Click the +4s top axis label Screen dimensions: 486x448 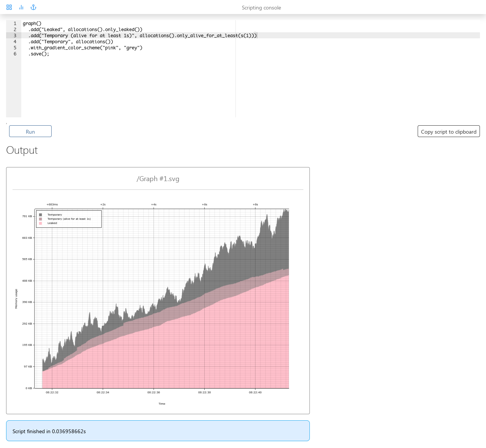(154, 204)
